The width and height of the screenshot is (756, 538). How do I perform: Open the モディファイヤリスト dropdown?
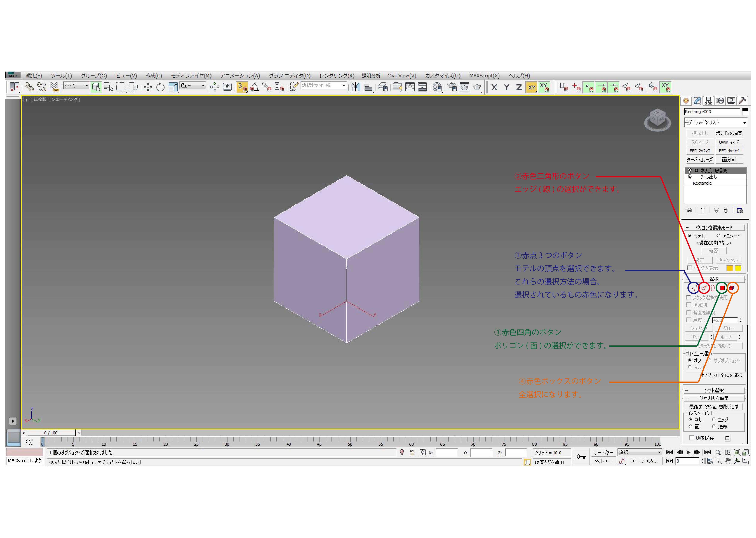[x=715, y=123]
